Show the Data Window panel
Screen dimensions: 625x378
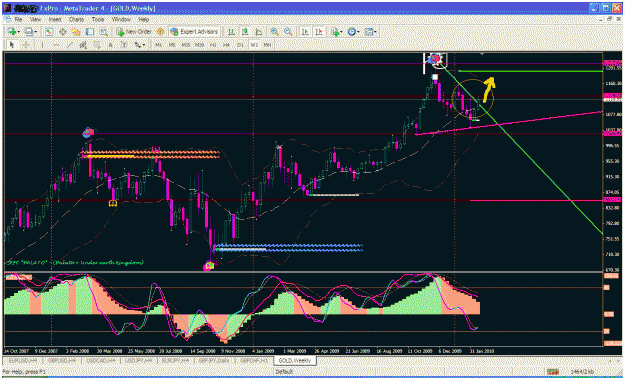(x=63, y=32)
